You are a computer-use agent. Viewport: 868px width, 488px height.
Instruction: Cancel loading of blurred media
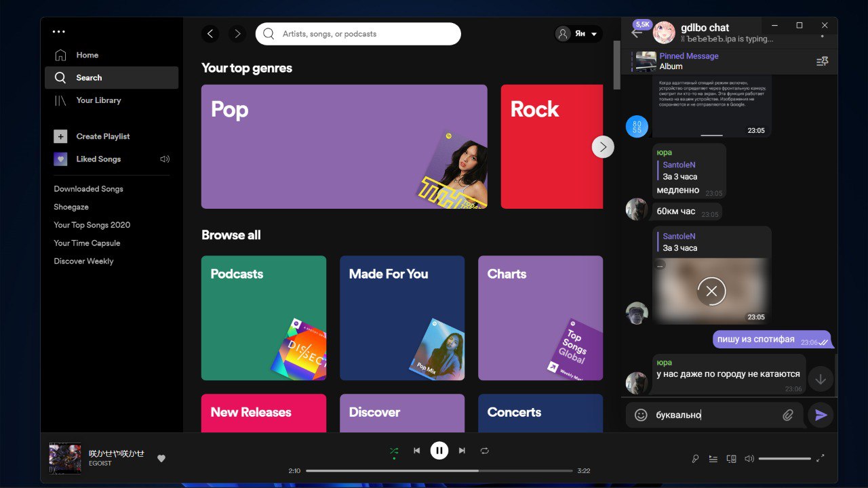711,291
